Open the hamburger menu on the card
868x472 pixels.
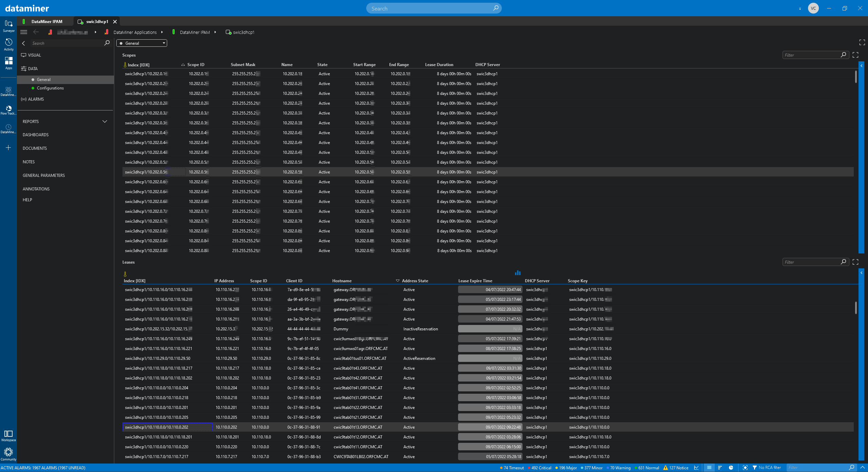[x=24, y=32]
